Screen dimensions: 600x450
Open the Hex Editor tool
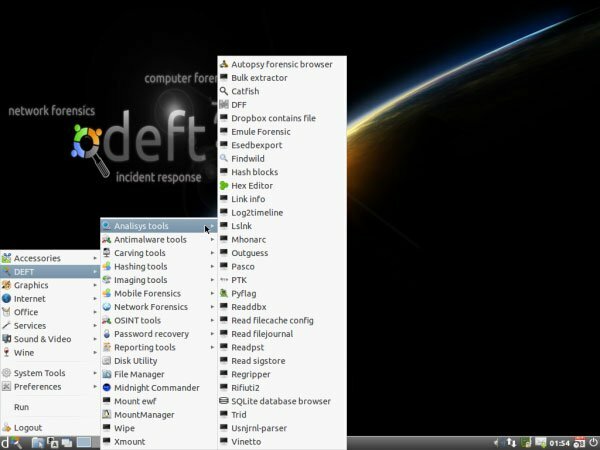[252, 185]
